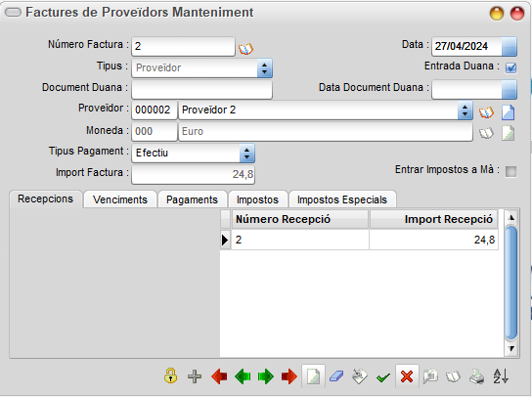The height and width of the screenshot is (397, 532).
Task: Click the yellow round window button
Action: (497, 14)
